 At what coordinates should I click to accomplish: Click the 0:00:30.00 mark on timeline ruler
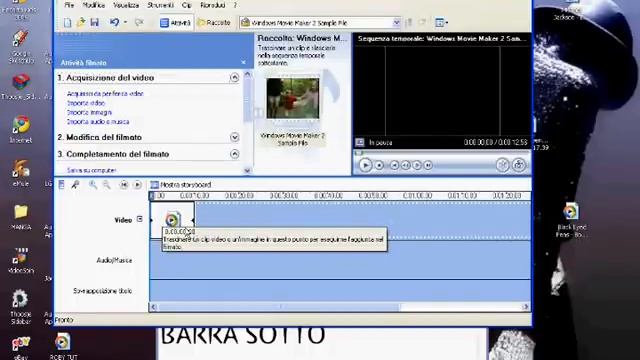tap(284, 196)
